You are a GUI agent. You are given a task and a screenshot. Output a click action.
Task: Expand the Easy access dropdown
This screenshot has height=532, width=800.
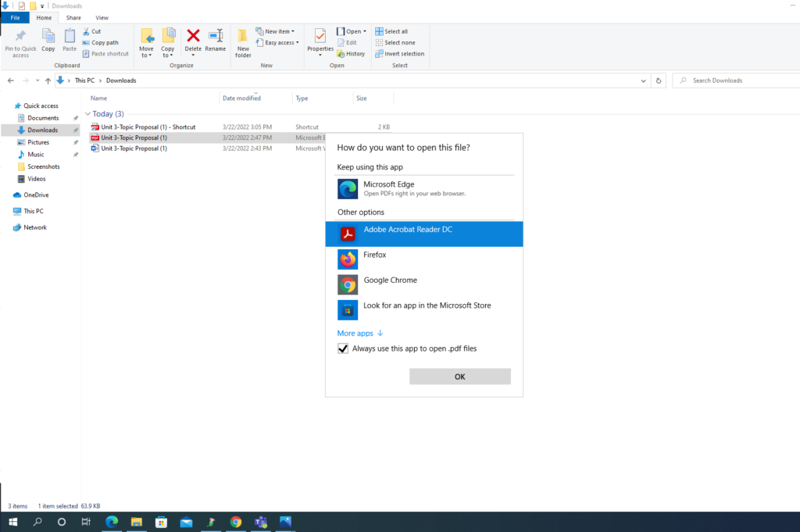point(277,42)
